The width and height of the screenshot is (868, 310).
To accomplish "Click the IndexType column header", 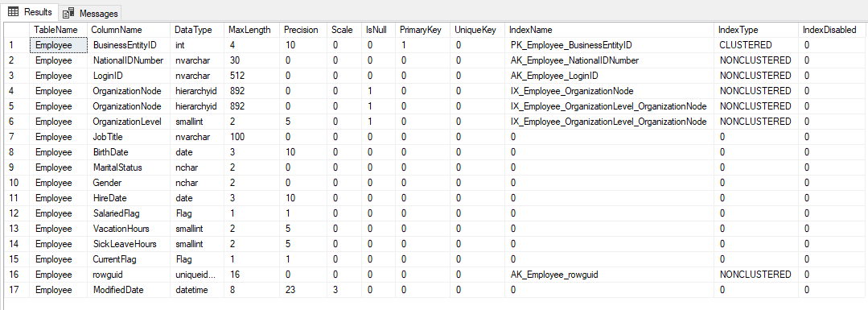I will [x=738, y=30].
